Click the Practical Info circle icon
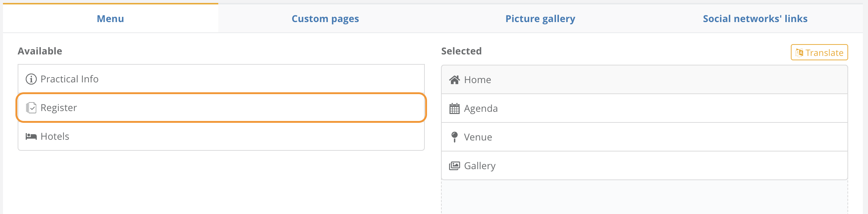868x214 pixels. [x=31, y=79]
